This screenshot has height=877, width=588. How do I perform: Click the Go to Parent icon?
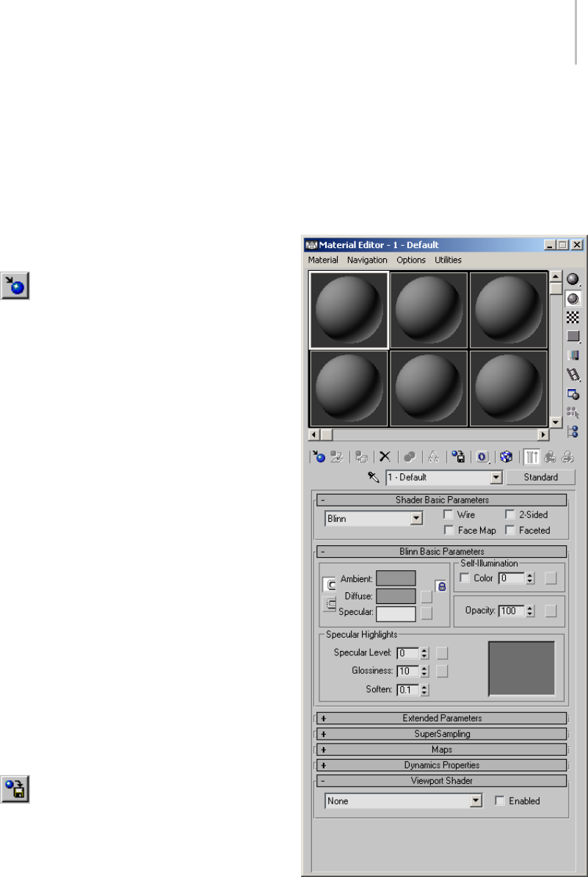549,457
